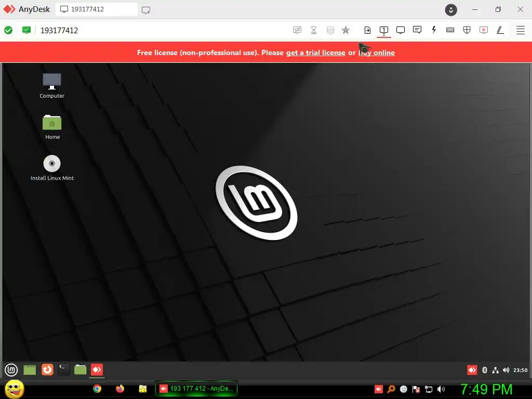Launch Firefox from the Windows taskbar
532x399 pixels.
point(120,389)
